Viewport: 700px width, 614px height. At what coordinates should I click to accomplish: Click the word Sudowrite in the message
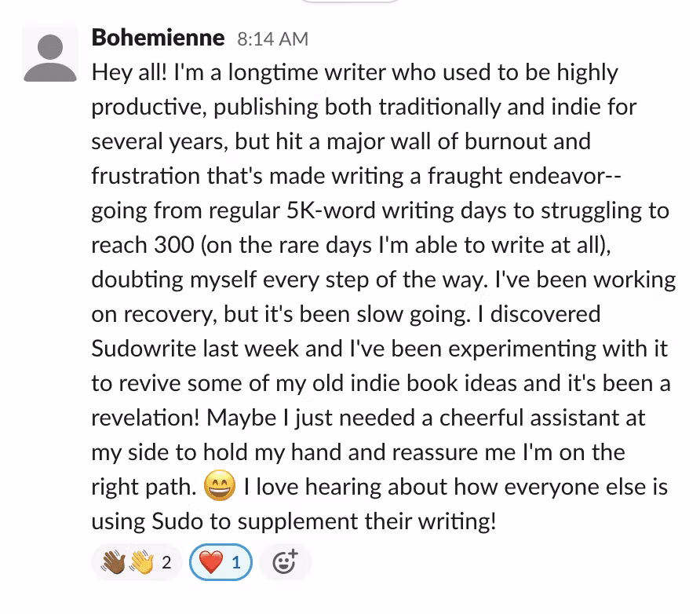coord(144,349)
